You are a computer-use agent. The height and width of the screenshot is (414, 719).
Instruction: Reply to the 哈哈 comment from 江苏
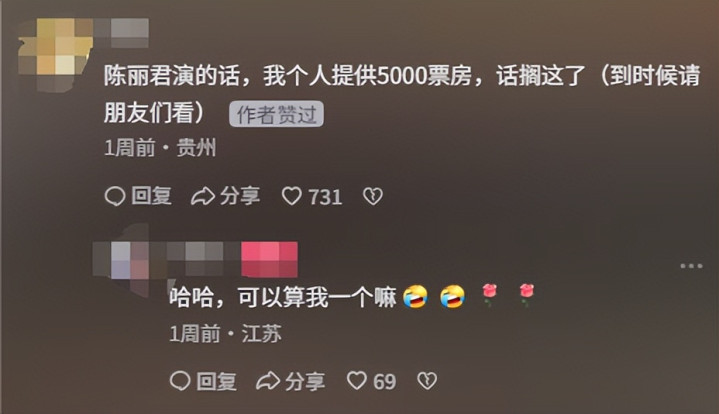coord(203,381)
